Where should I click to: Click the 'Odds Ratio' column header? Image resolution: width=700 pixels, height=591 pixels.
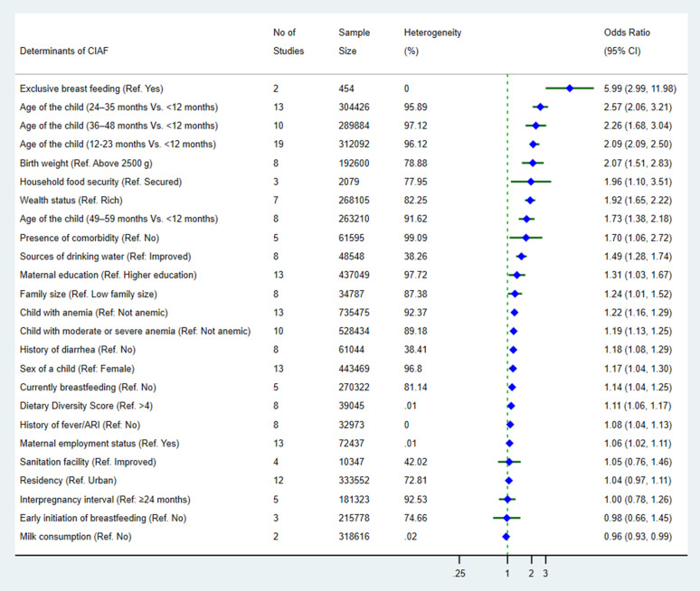[x=627, y=33]
